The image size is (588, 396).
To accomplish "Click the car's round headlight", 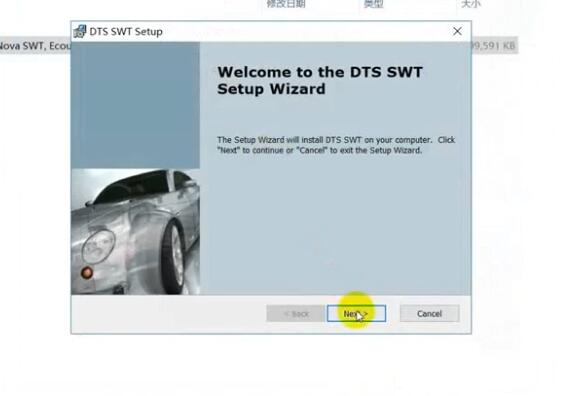I will click(99, 246).
